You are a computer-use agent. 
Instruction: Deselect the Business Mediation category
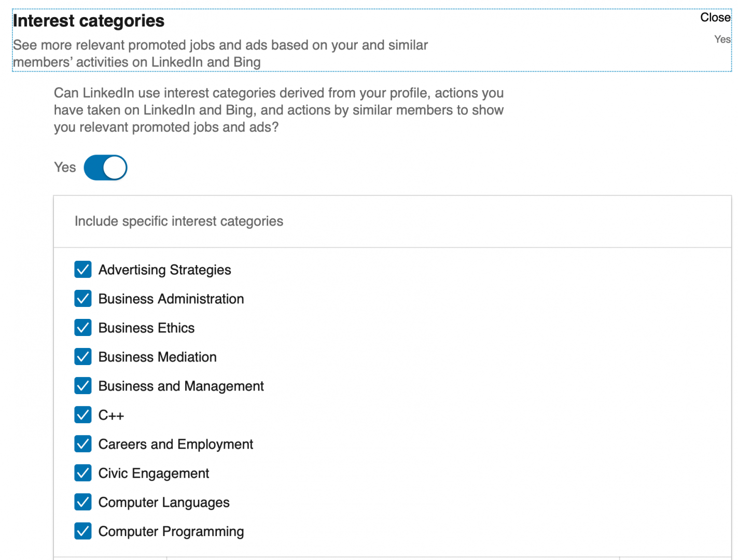pos(83,357)
